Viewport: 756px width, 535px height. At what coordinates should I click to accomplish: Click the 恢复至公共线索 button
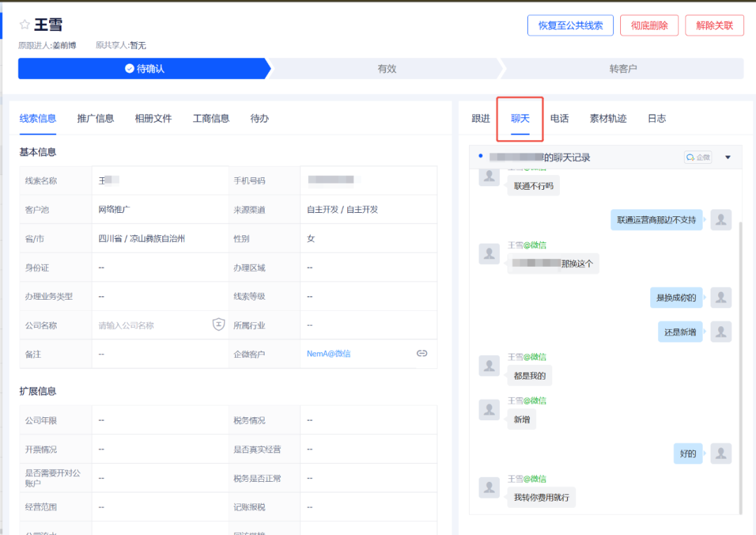click(x=570, y=25)
